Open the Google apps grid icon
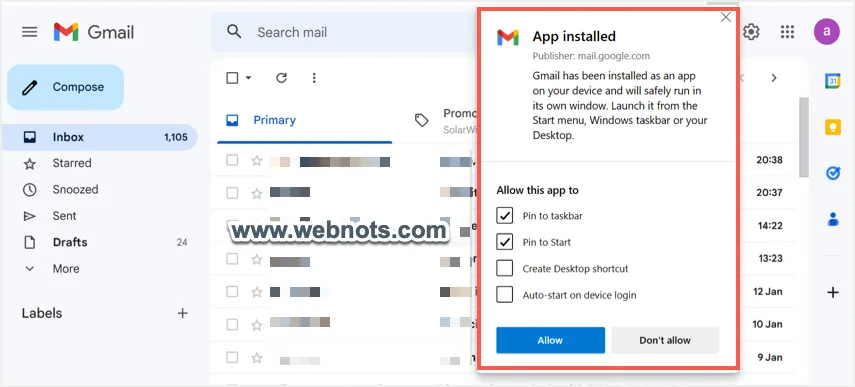855x387 pixels. pyautogui.click(x=787, y=32)
